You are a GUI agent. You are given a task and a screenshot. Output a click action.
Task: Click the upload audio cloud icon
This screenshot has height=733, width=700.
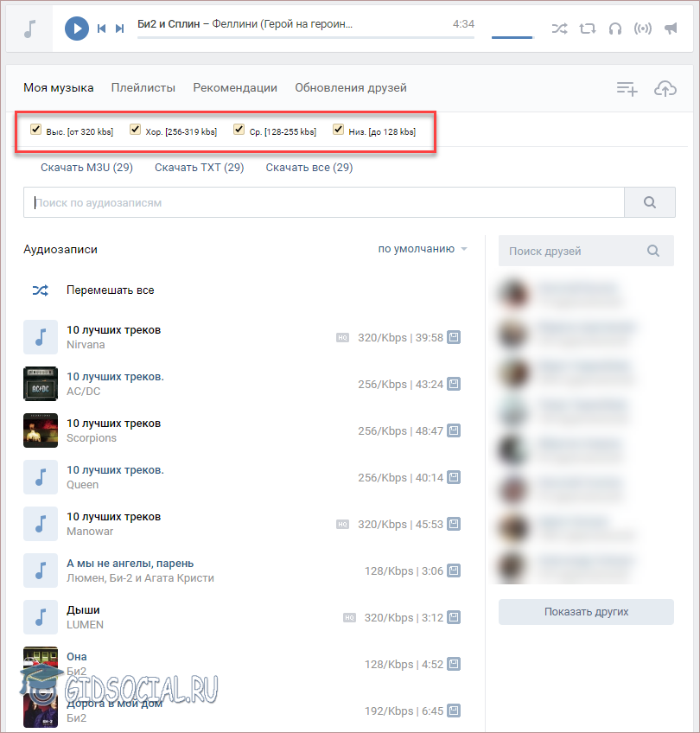[665, 88]
